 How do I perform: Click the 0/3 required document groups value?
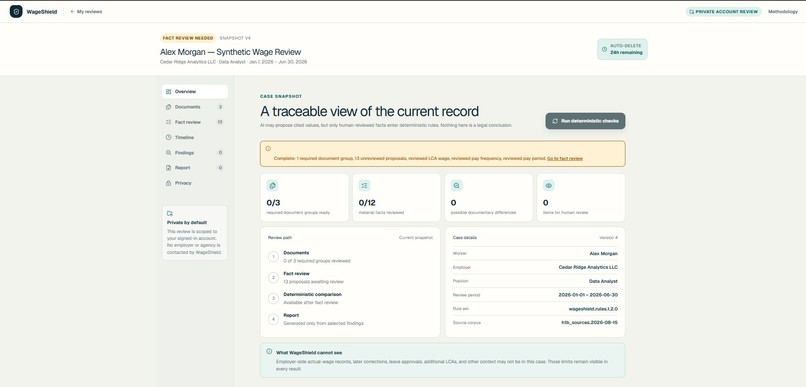click(x=273, y=202)
